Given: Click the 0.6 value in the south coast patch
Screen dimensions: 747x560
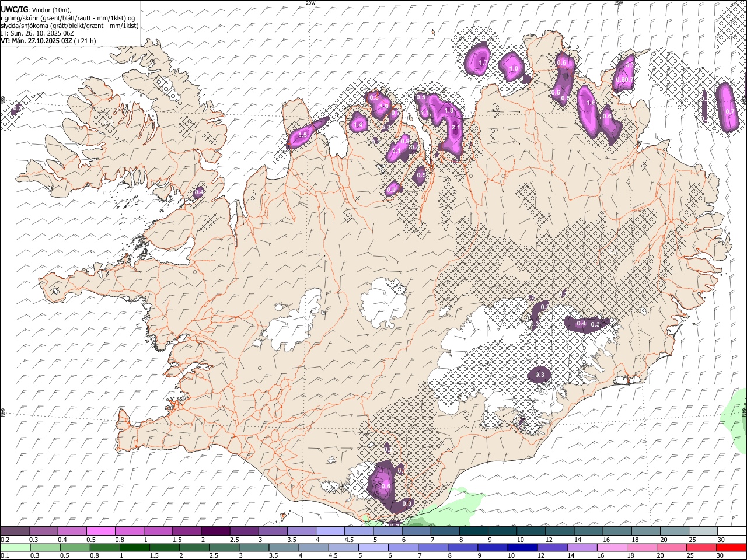Looking at the screenshot, I should click(385, 486).
